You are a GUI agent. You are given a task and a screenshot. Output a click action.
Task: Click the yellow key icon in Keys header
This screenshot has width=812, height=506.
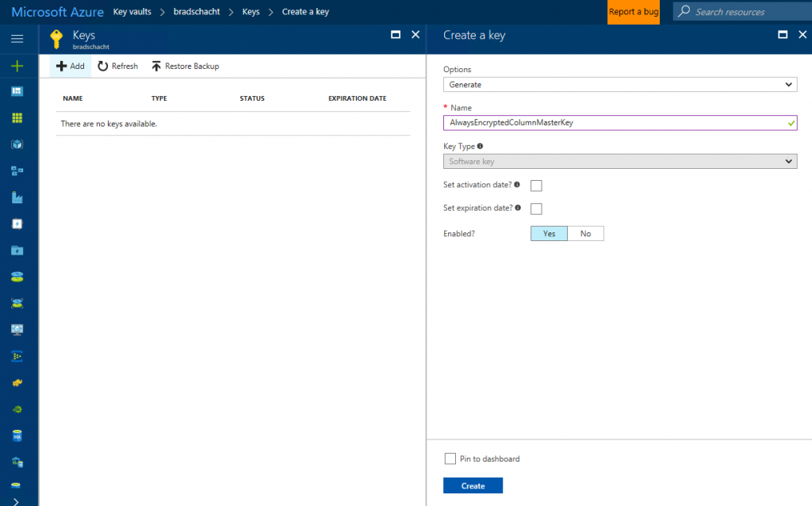[x=56, y=39]
